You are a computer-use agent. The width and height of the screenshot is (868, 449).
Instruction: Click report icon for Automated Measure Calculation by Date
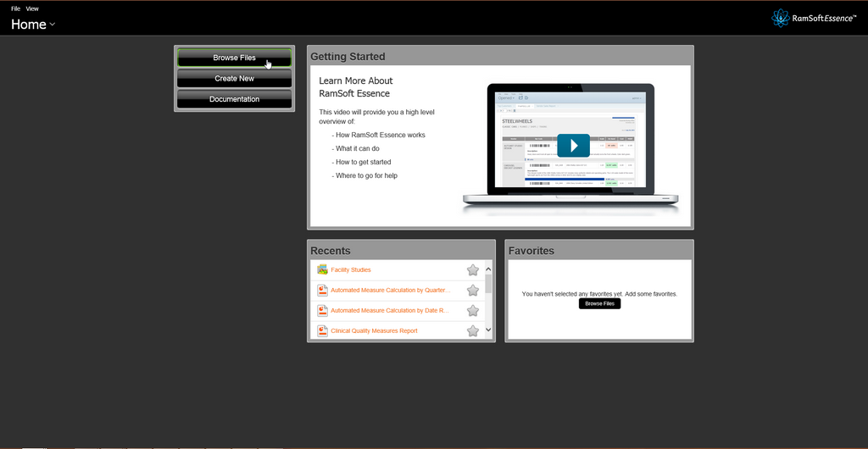click(322, 311)
